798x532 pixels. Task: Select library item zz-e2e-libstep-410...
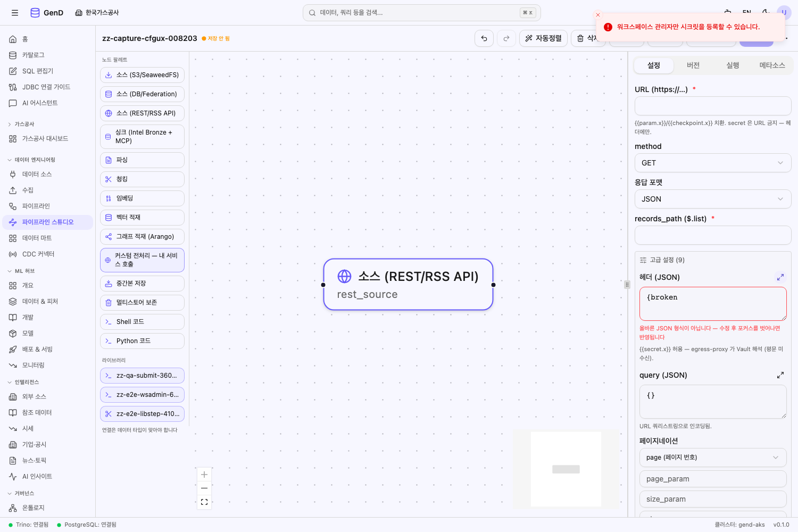click(142, 414)
